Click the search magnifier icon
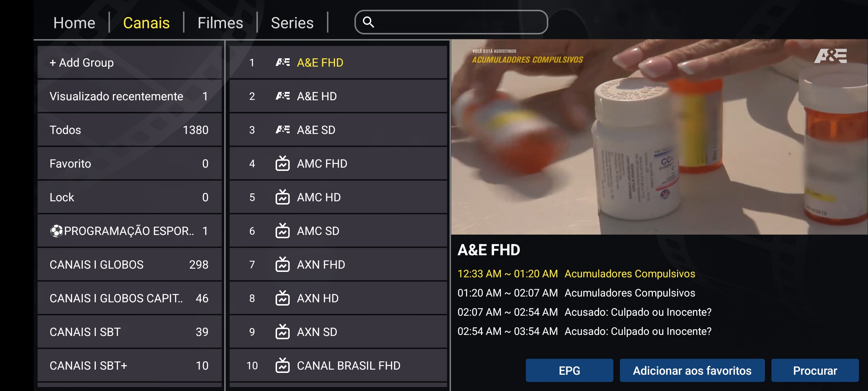 coord(368,22)
